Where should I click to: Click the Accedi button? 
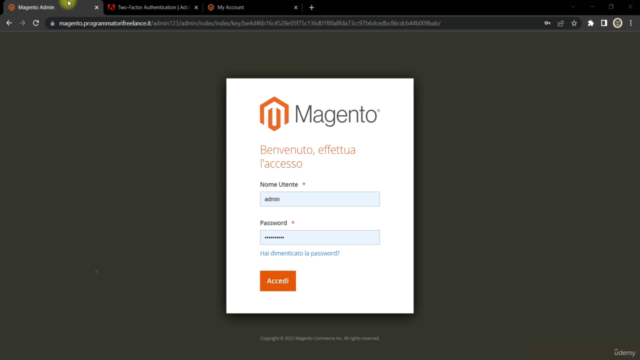tap(278, 281)
